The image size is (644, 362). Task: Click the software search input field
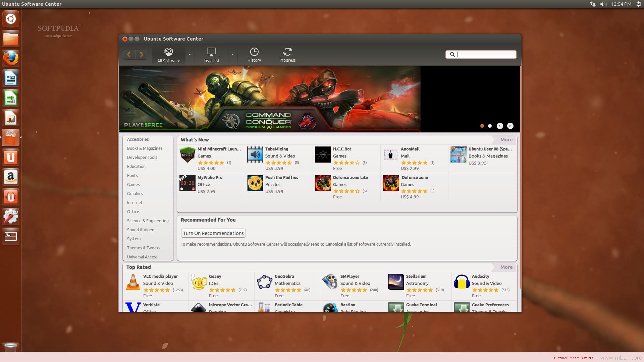pos(485,54)
